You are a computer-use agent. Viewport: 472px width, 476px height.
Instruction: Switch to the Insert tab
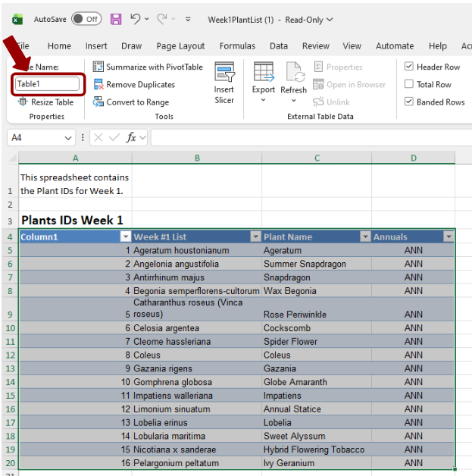click(96, 45)
